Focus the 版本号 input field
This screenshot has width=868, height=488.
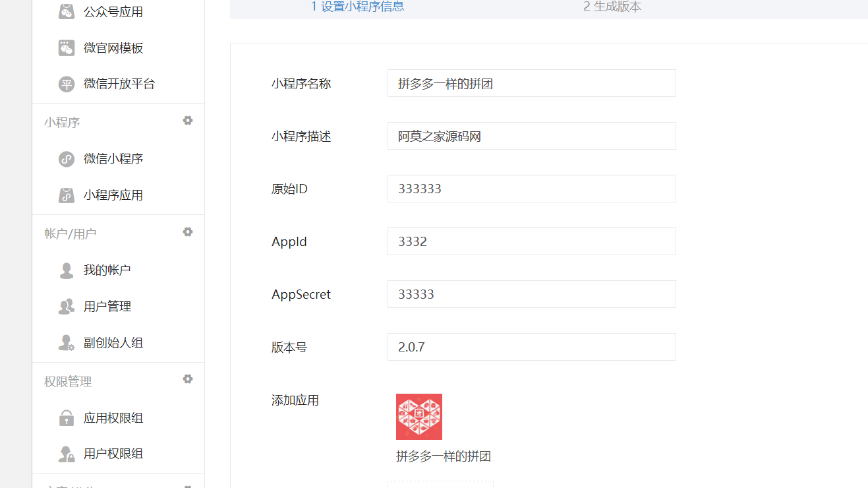coord(532,347)
